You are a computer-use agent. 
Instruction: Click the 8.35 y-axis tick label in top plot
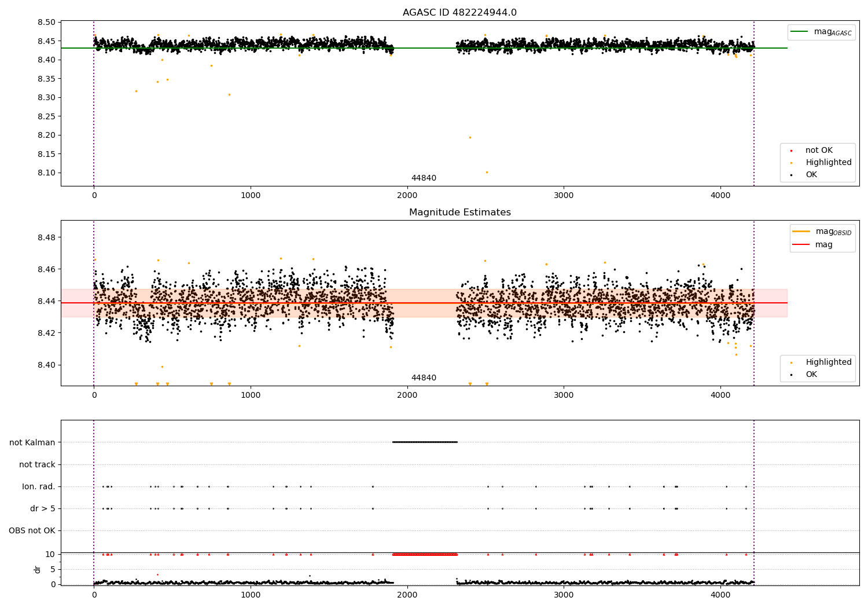(47, 79)
